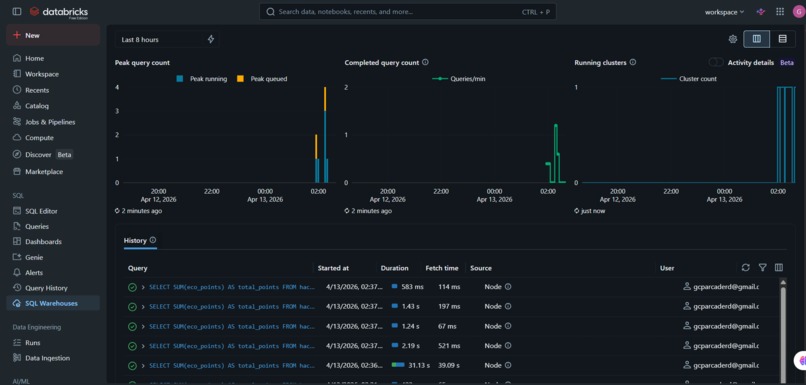Toggle the Peak running legend series

[202, 79]
